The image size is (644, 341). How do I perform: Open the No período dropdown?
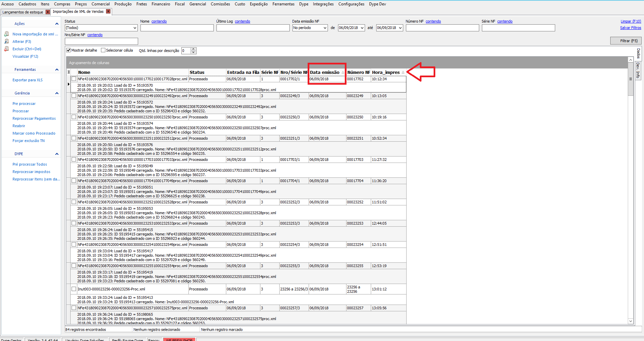pos(325,28)
